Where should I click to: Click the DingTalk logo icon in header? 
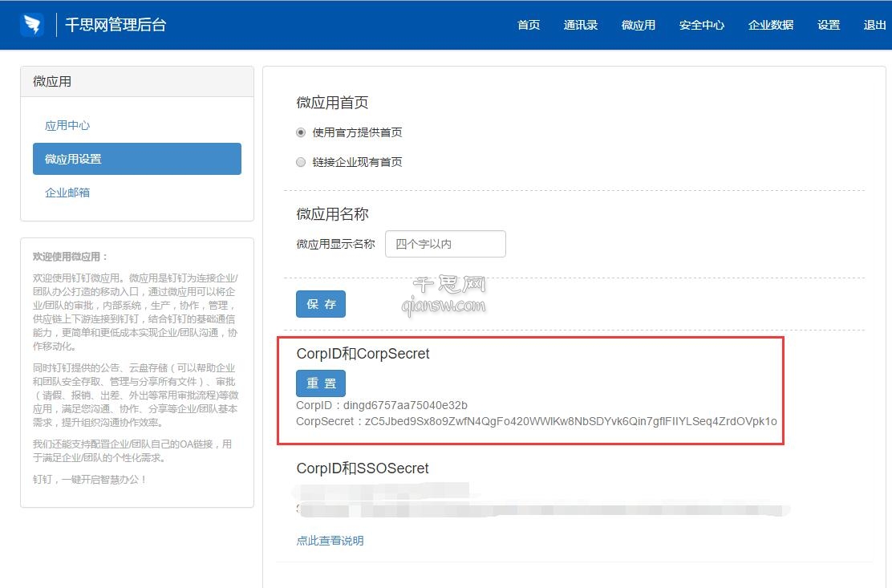tap(32, 24)
